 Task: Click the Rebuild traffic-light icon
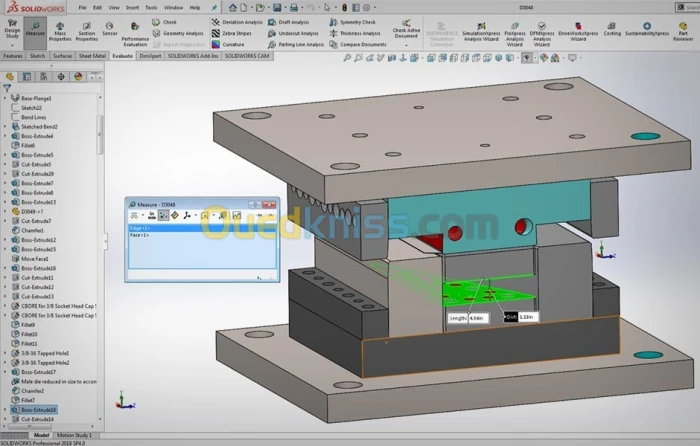click(x=345, y=8)
